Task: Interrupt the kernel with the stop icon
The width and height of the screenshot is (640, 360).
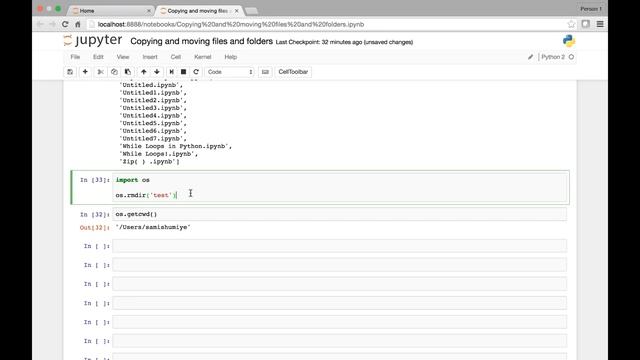Action: pos(184,72)
